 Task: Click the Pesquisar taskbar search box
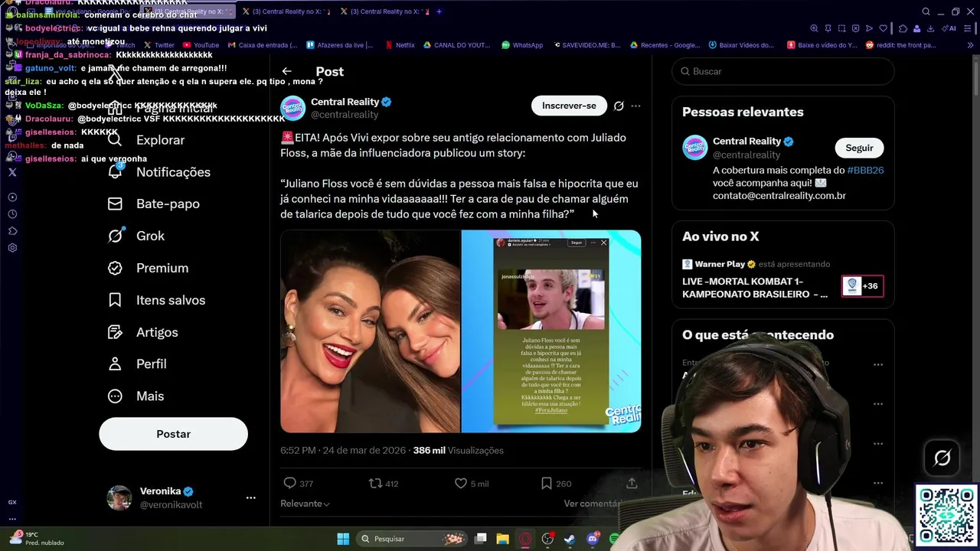coord(413,539)
